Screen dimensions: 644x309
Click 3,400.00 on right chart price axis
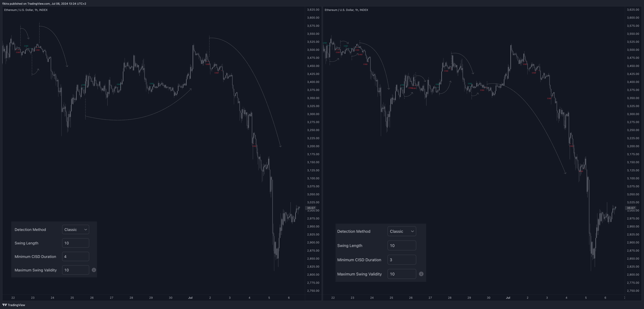click(x=633, y=82)
